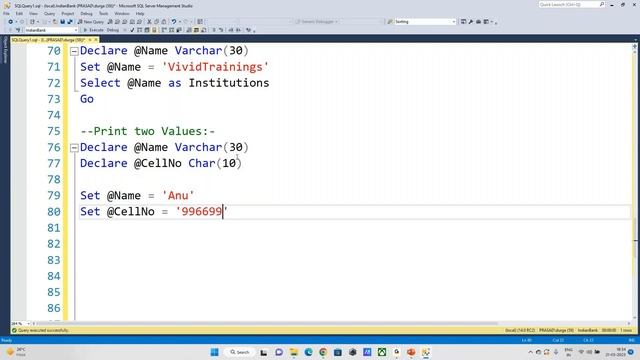Open the View menu
The image size is (640, 360).
click(33, 13)
